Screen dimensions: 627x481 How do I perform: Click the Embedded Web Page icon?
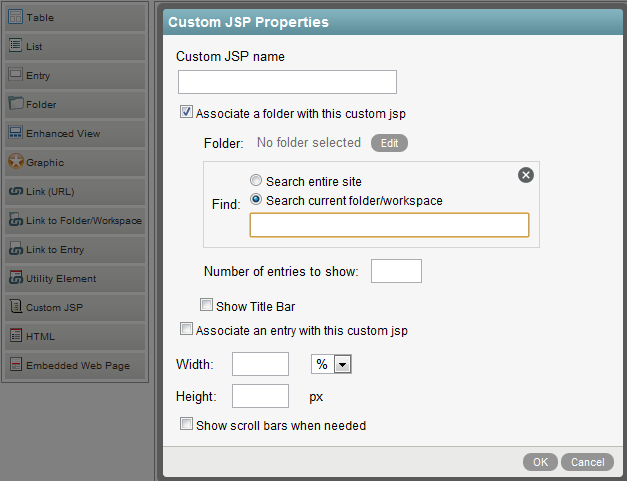click(15, 365)
